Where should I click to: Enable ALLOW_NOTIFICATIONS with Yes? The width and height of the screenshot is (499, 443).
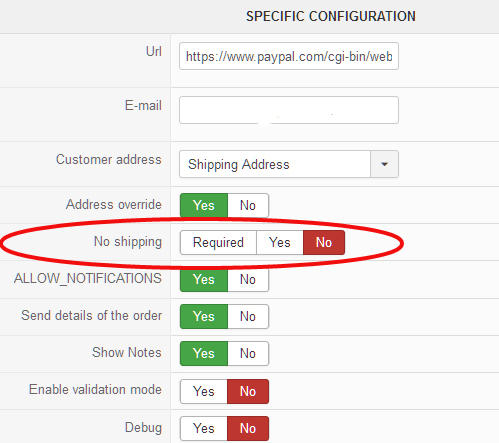coord(204,279)
